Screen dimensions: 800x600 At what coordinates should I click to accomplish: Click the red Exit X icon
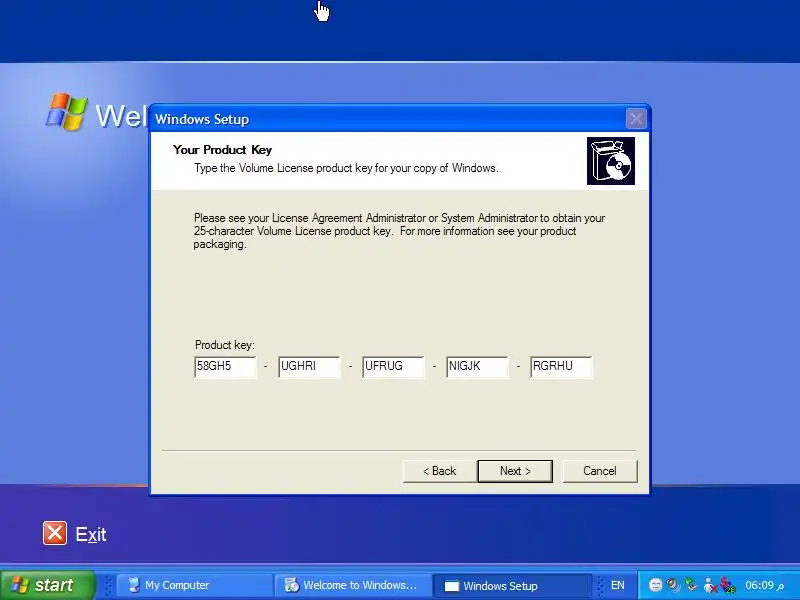(x=55, y=533)
